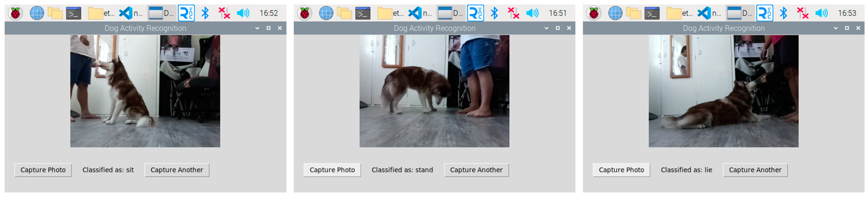Open Raspberry Pi menu in the 16:52 screen
Viewport: 868px width, 197px height.
point(15,14)
